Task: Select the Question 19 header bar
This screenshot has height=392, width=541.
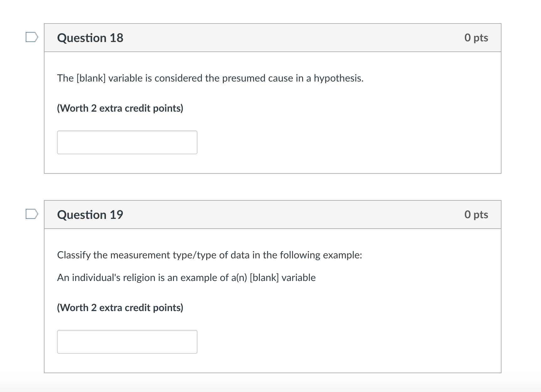Action: [273, 215]
